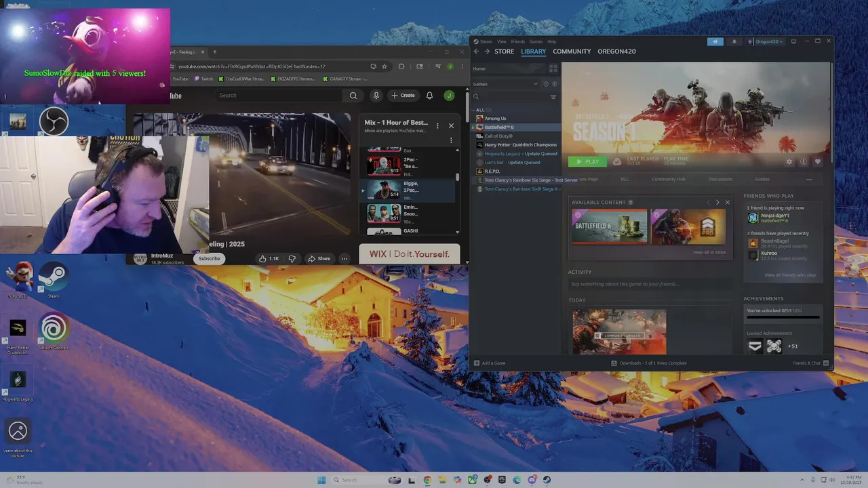Open View menu in Steam
The width and height of the screenshot is (868, 488).
tap(502, 41)
